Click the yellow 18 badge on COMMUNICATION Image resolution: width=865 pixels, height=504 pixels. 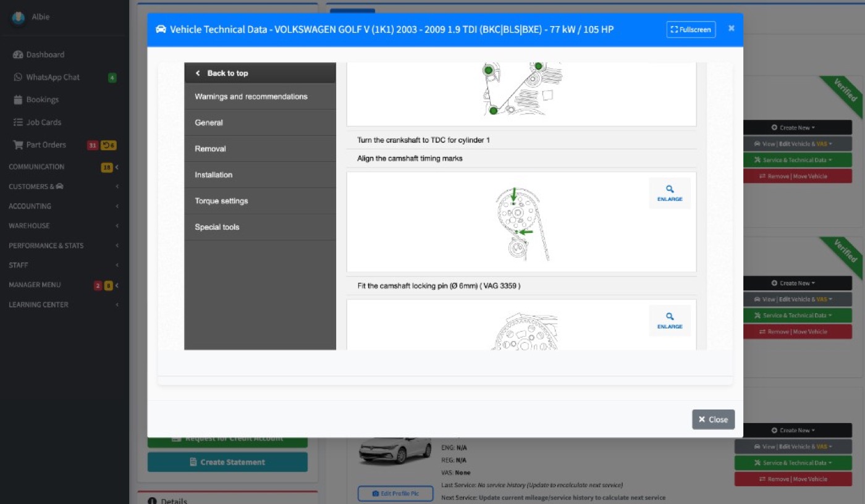coord(107,167)
